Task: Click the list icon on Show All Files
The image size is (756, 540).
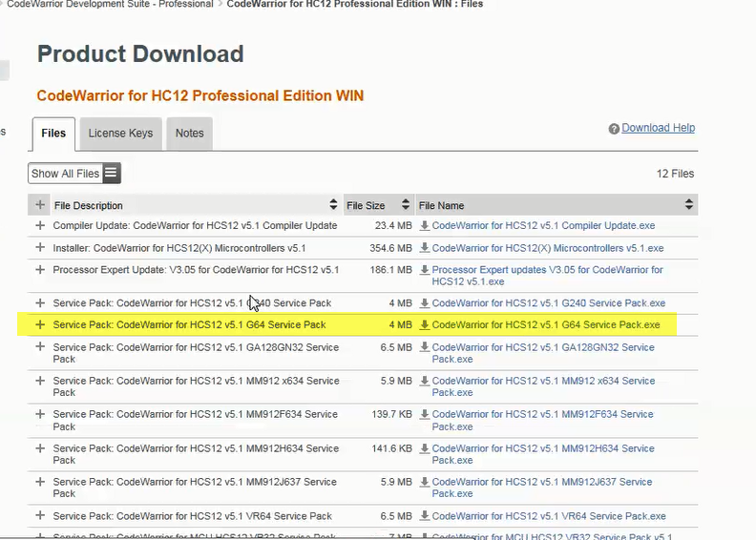Action: pyautogui.click(x=111, y=173)
